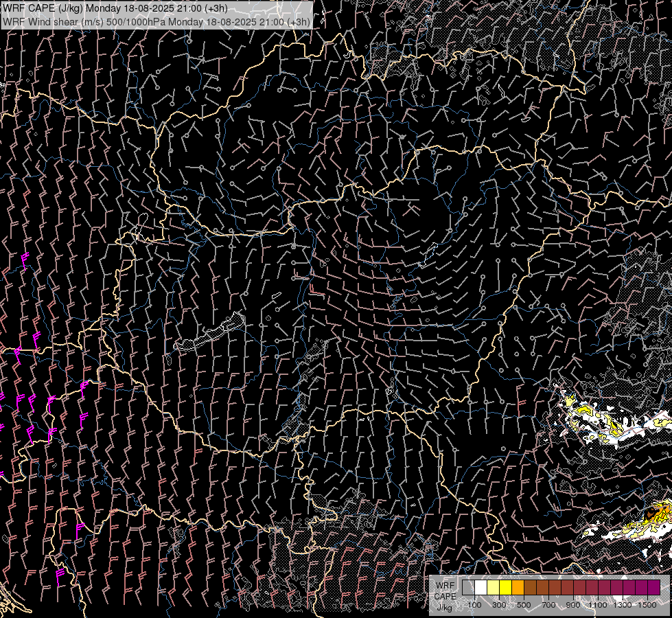
Task: Click the 1100 legend value
Action: point(597,605)
